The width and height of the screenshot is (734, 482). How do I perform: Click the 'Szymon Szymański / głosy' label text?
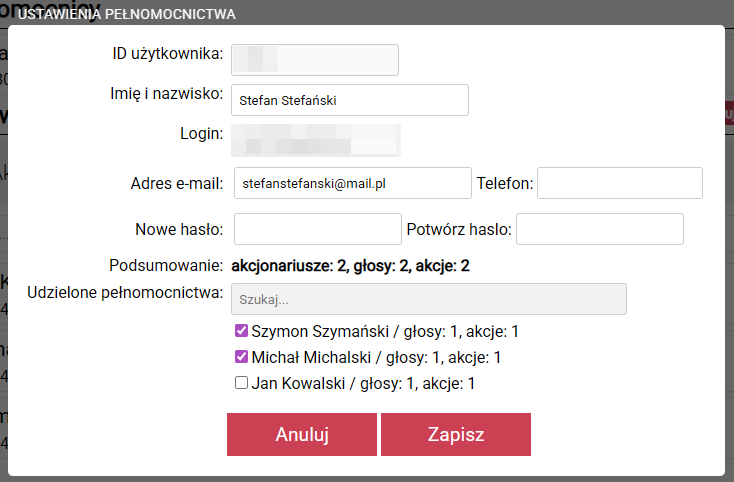point(385,331)
